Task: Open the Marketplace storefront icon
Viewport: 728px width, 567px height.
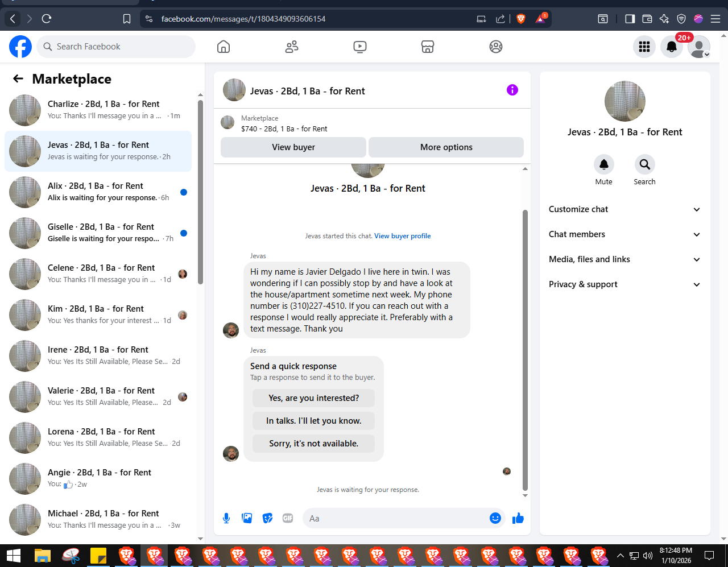Action: click(x=428, y=47)
